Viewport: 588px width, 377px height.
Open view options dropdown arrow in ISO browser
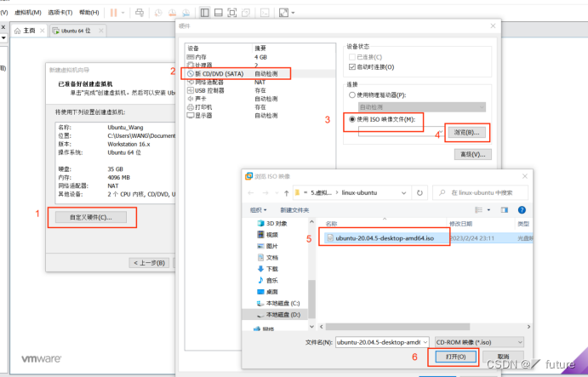click(x=488, y=210)
